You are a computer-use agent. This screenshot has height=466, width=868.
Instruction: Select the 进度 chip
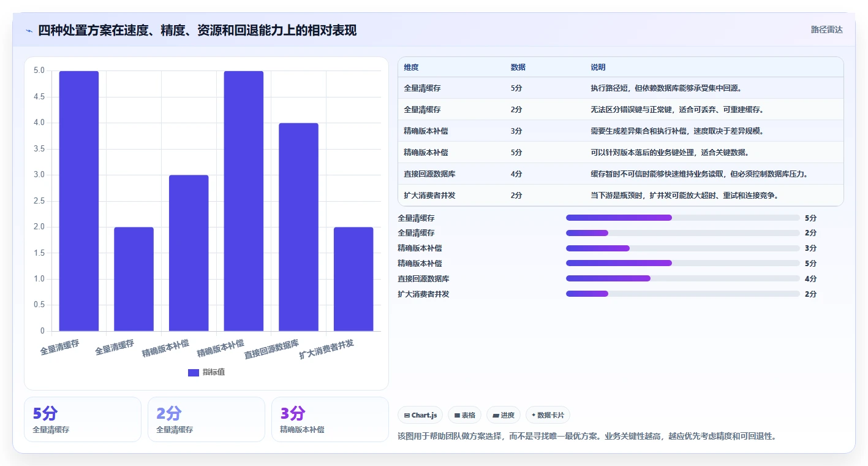click(x=504, y=415)
